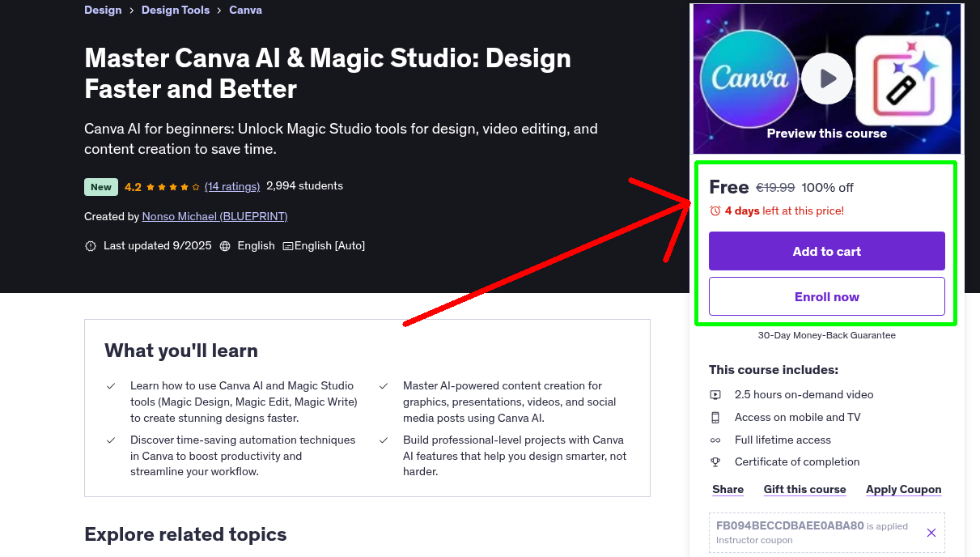Viewport: 980px width, 557px height.
Task: Click the This course includes heading
Action: point(774,370)
